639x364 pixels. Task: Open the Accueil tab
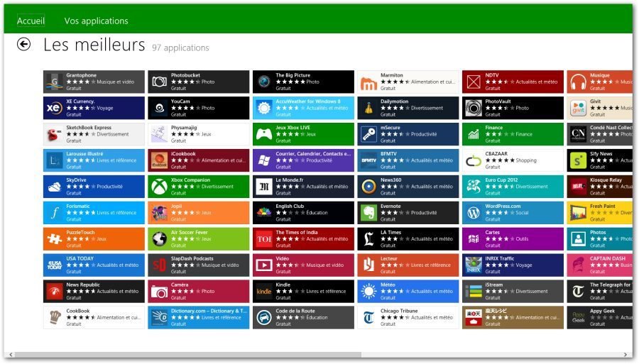pos(31,21)
